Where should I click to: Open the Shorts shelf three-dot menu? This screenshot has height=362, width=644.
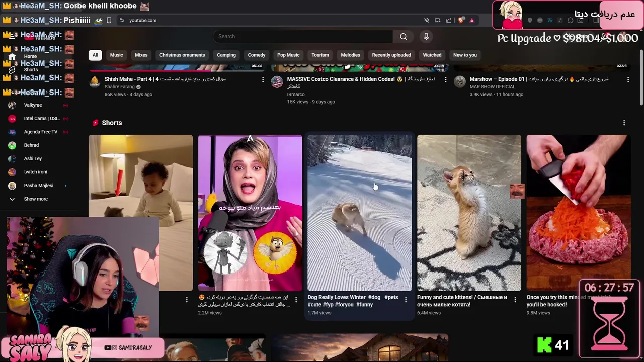(624, 123)
